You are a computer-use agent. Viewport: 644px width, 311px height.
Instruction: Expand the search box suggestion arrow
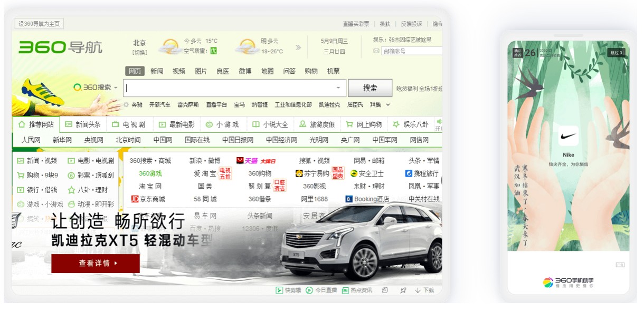click(338, 88)
